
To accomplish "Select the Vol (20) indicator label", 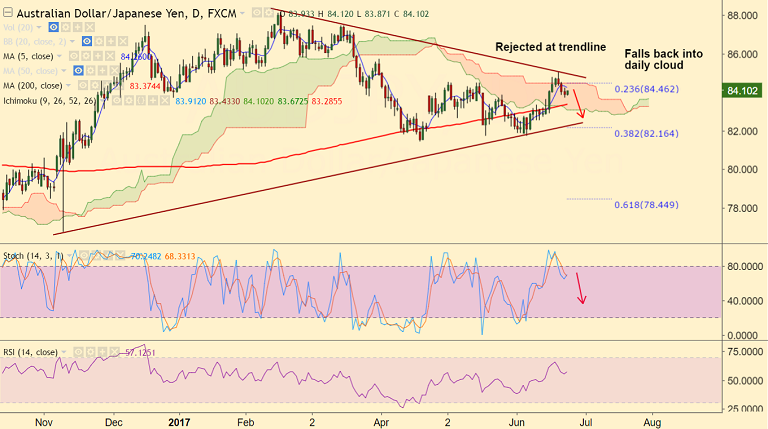I will click(18, 27).
